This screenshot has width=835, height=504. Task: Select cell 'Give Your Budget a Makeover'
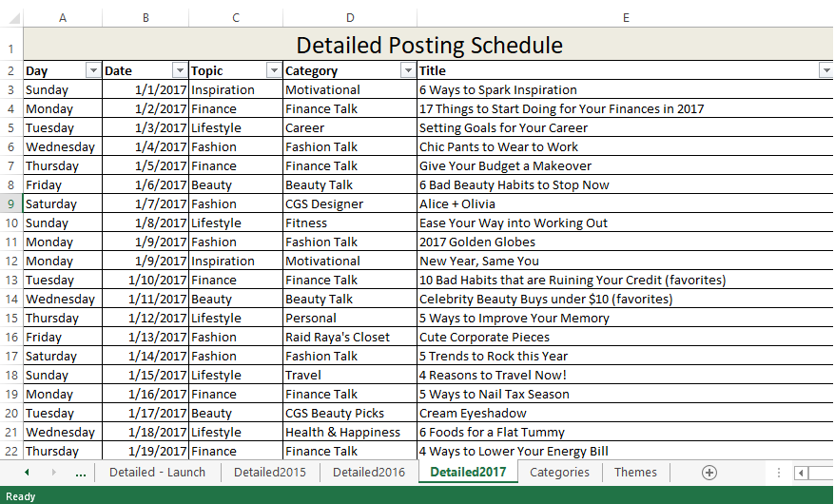click(x=625, y=166)
